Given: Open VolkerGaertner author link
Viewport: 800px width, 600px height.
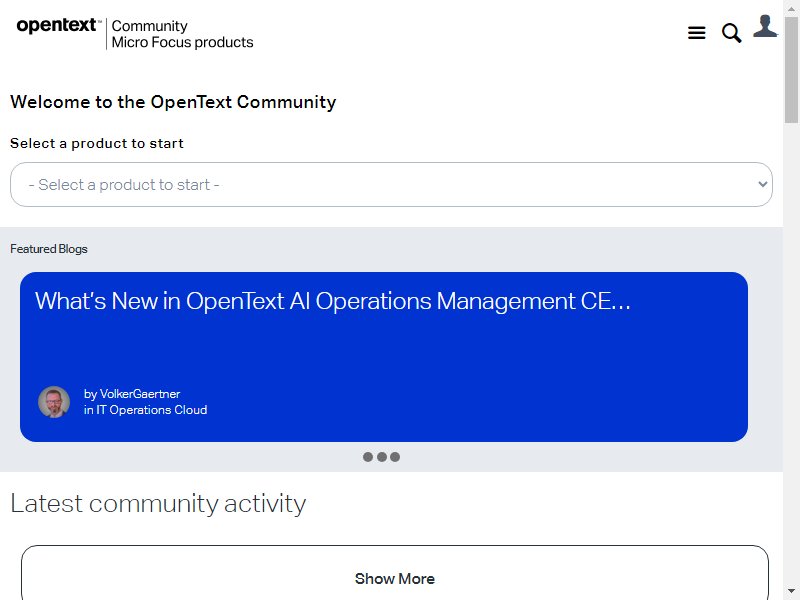Looking at the screenshot, I should tap(140, 394).
